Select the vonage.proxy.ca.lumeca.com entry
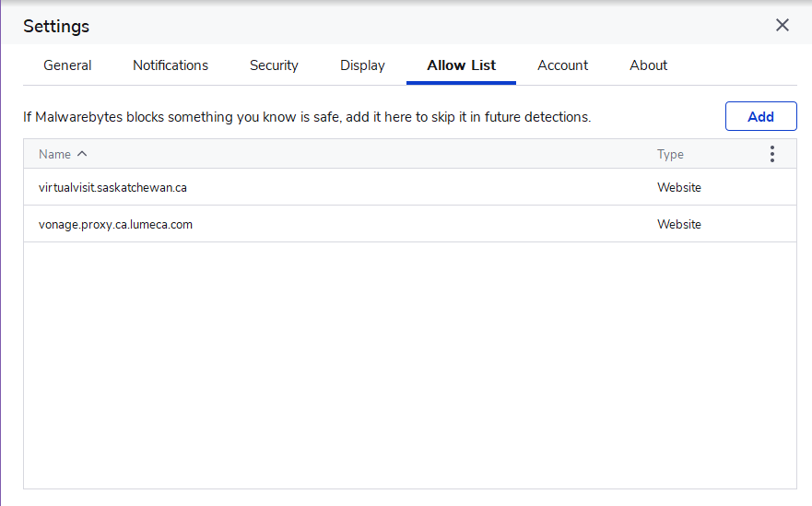Image resolution: width=812 pixels, height=506 pixels. [x=115, y=225]
